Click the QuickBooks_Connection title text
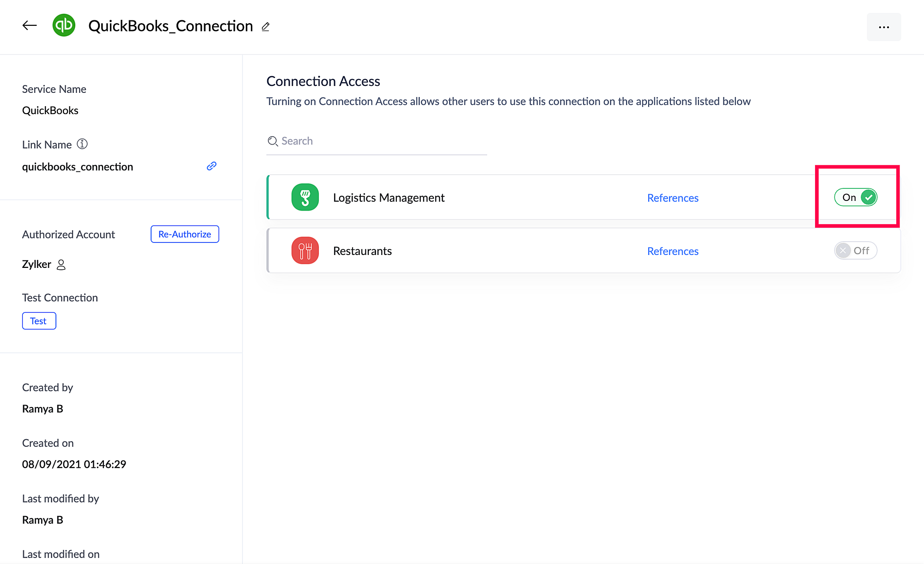Image resolution: width=924 pixels, height=564 pixels. point(170,26)
